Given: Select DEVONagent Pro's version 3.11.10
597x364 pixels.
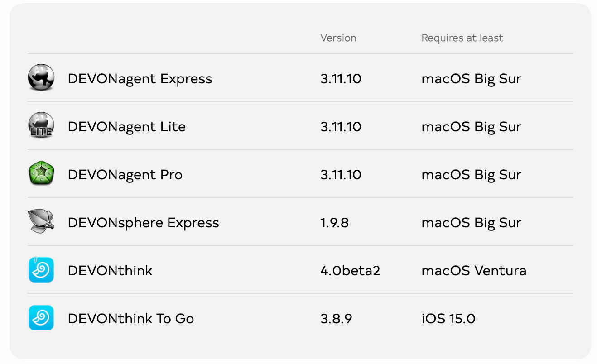Looking at the screenshot, I should pyautogui.click(x=341, y=175).
